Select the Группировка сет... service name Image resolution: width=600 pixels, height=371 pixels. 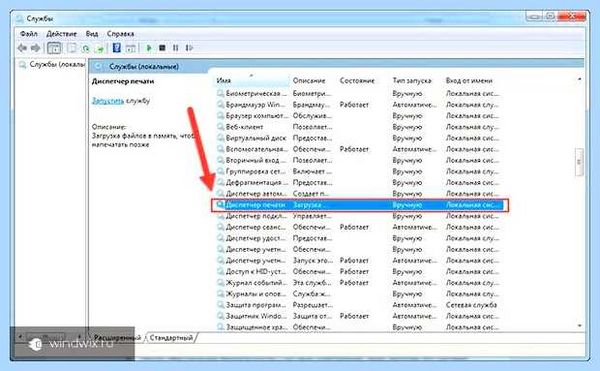[x=256, y=171]
